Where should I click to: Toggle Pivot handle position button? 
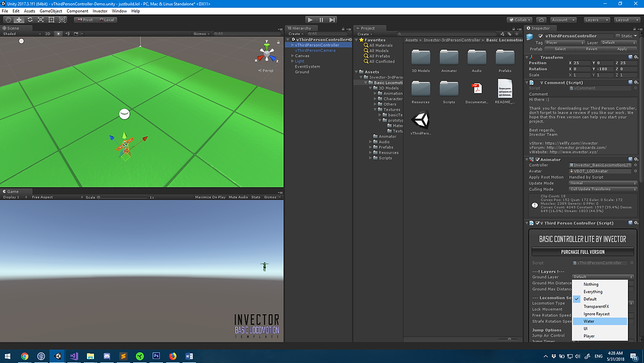86,20
